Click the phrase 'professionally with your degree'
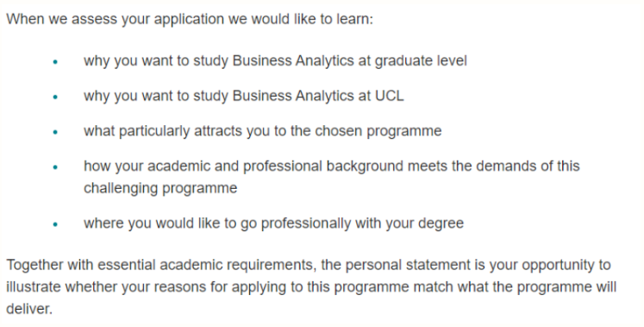This screenshot has height=327, width=644. coord(362,223)
